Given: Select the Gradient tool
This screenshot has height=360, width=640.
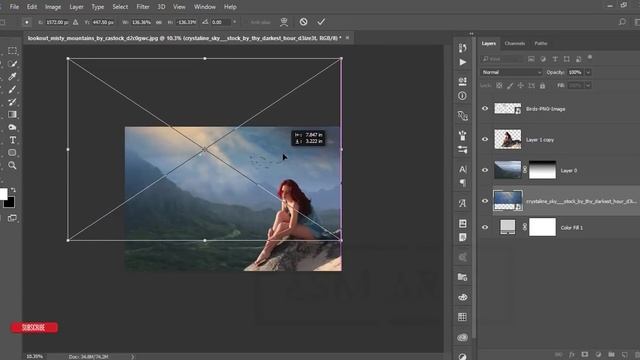Looking at the screenshot, I should coord(12,115).
